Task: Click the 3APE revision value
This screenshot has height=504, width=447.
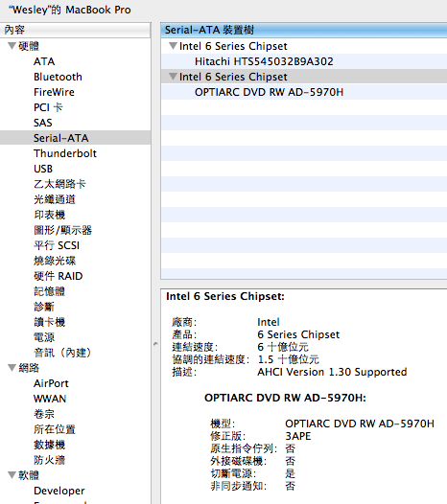Action: (298, 436)
